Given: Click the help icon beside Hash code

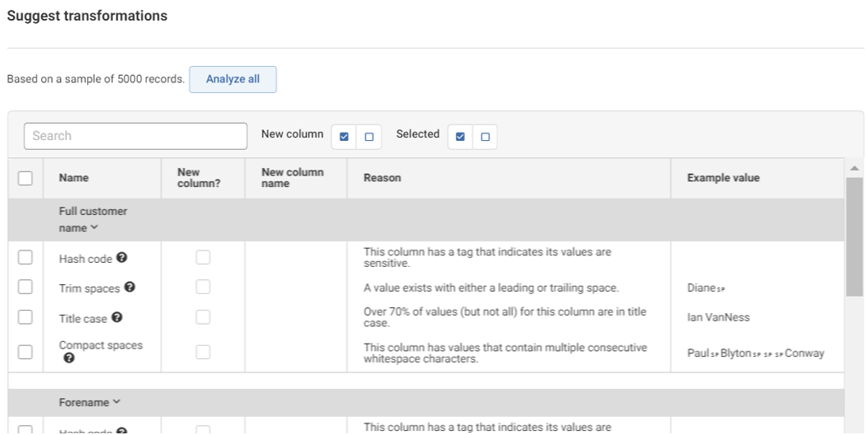Looking at the screenshot, I should [122, 259].
